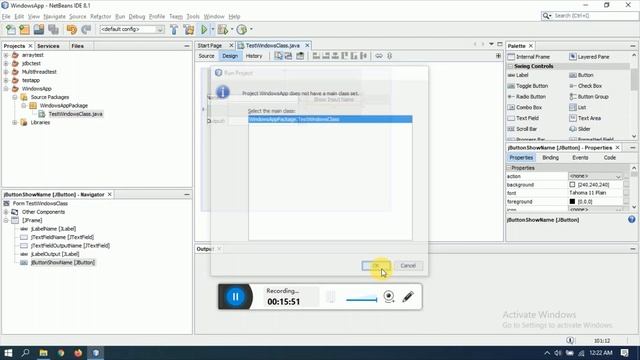Choose Toggle Button in the Palette
Screen dimensions: 640x360
[x=532, y=86]
